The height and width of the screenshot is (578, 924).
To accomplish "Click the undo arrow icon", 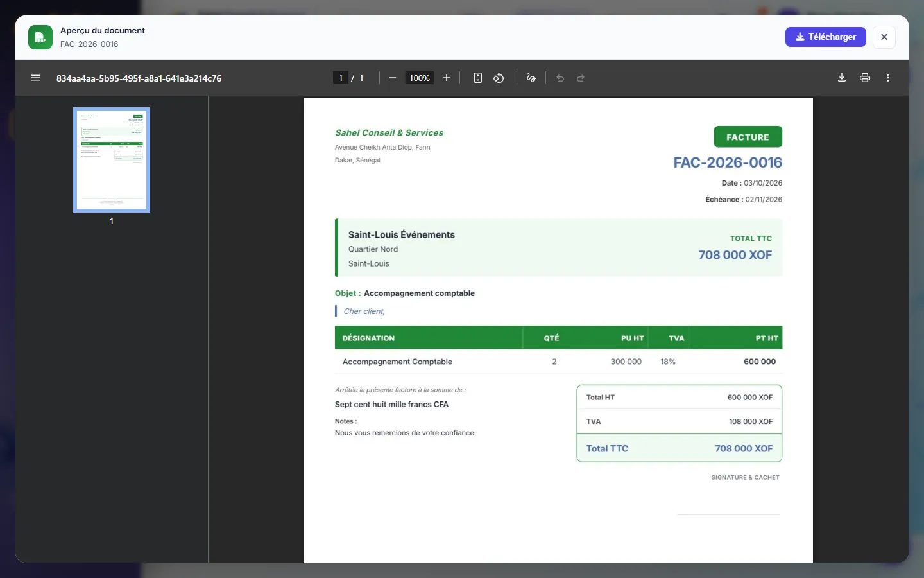I will [x=560, y=78].
